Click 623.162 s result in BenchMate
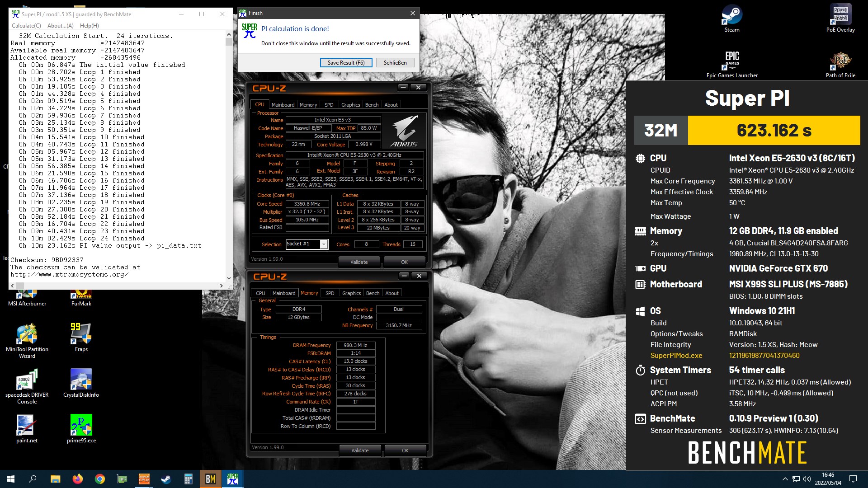The width and height of the screenshot is (868, 488). pyautogui.click(x=774, y=131)
